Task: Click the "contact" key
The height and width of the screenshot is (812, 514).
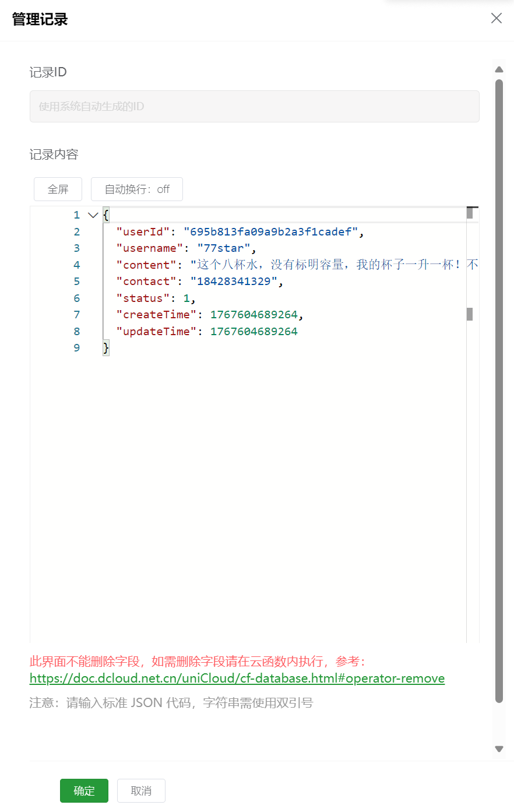Action: pyautogui.click(x=146, y=281)
